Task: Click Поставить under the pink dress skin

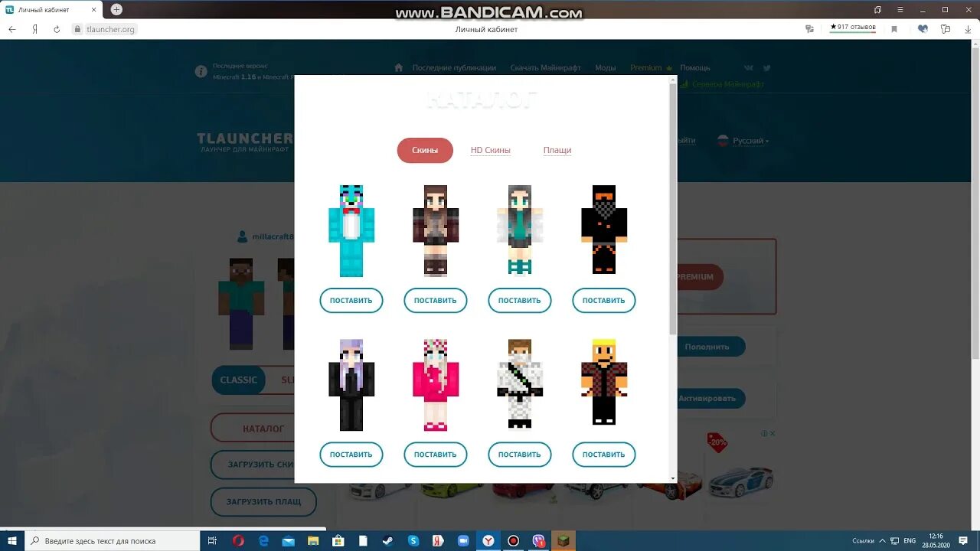Action: [x=436, y=455]
